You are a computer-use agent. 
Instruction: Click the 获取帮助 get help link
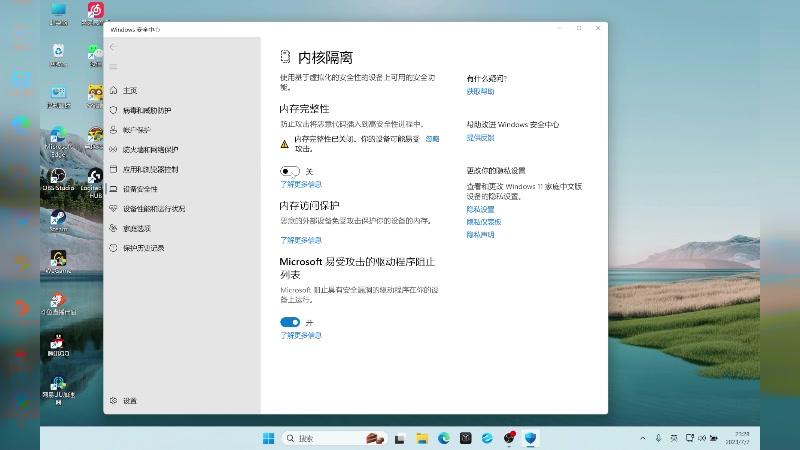point(480,92)
